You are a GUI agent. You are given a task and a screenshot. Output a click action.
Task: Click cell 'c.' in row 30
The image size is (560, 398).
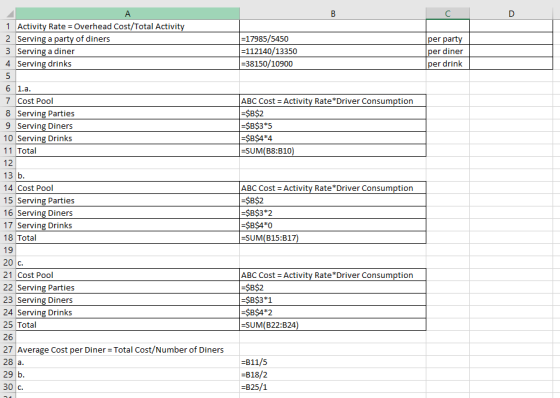[x=128, y=387]
